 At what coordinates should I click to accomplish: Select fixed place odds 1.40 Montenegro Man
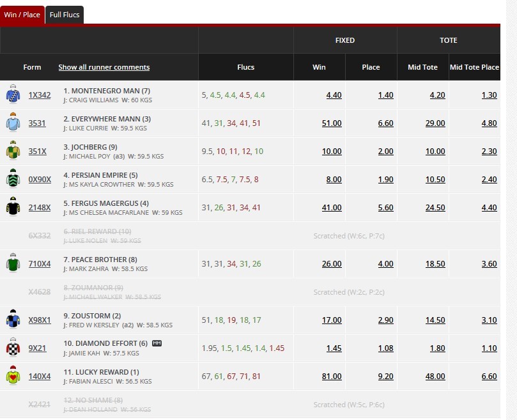tap(385, 95)
